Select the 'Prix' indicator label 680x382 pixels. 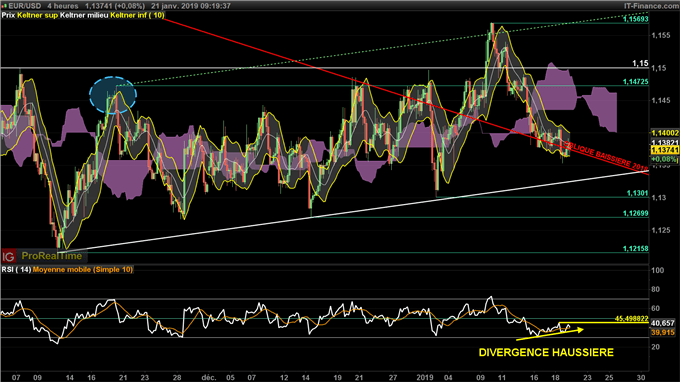[8, 15]
